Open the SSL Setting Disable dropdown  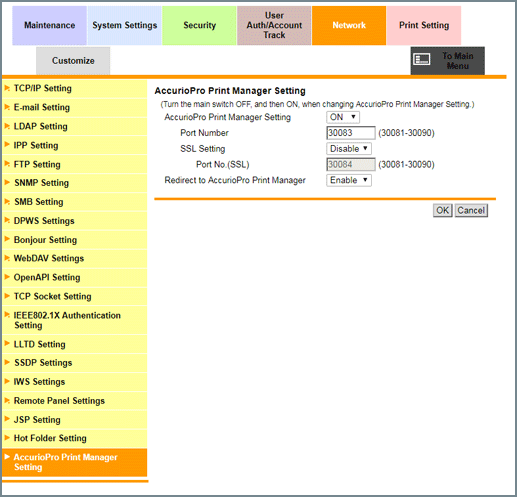click(349, 149)
